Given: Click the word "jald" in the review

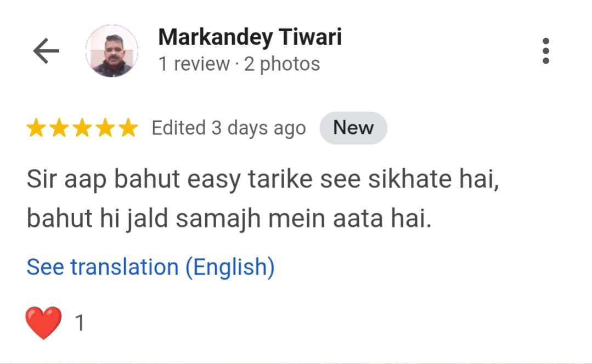Looking at the screenshot, I should tap(147, 219).
